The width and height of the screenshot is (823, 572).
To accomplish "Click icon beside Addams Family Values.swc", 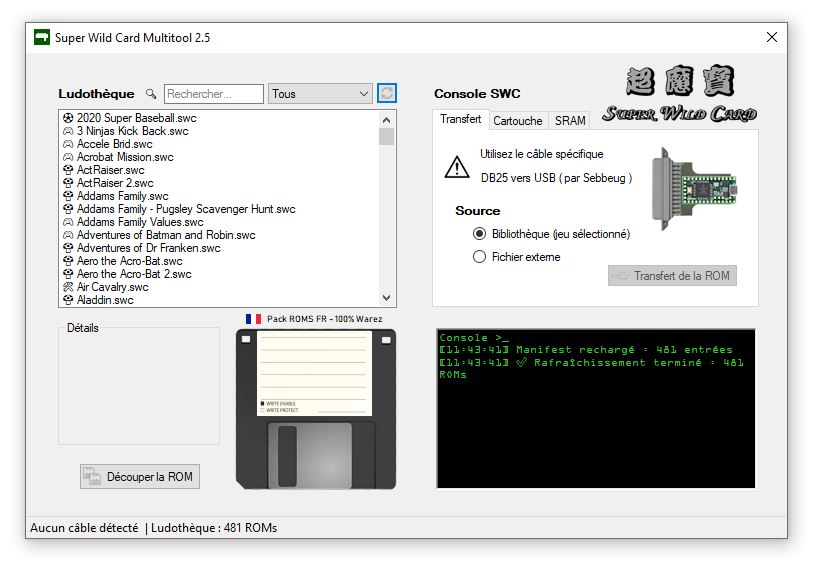I will point(68,222).
